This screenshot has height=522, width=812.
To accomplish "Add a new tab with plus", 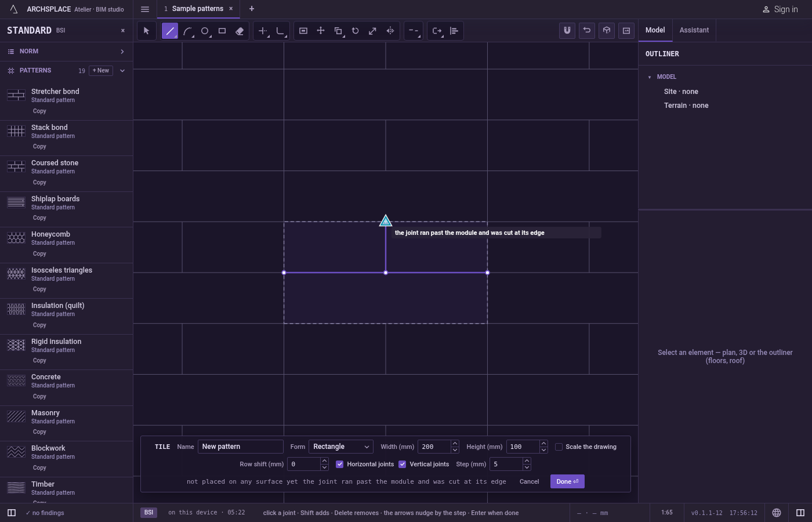I will [x=252, y=9].
